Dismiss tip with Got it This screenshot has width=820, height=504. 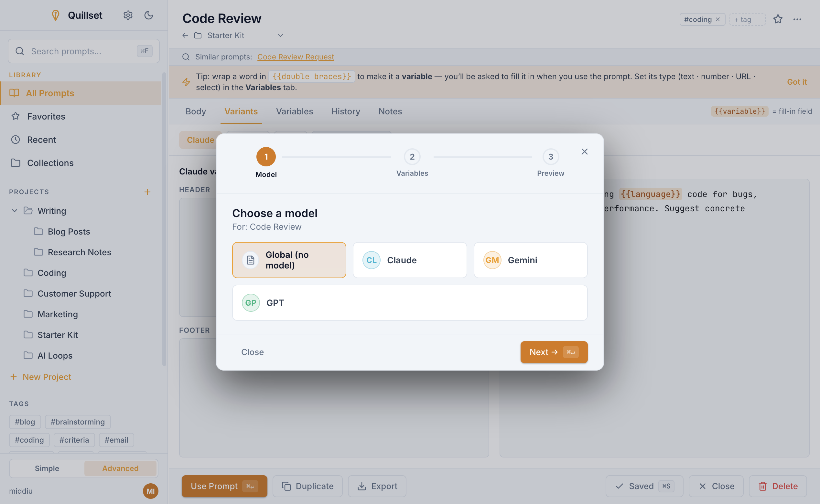797,82
